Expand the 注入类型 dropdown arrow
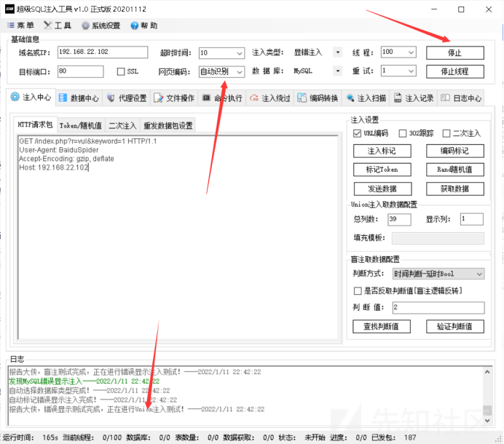504x444 pixels. coord(337,52)
